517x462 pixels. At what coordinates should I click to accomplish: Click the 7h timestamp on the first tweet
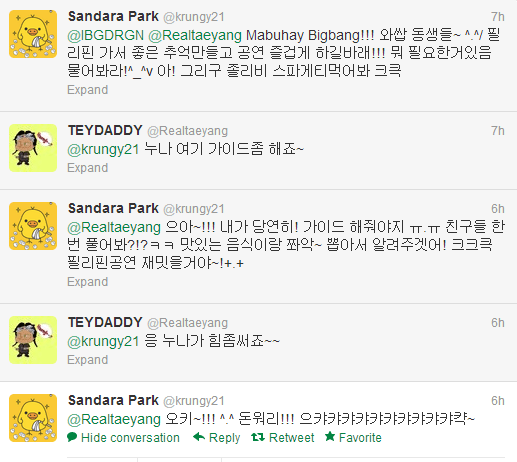pos(498,17)
